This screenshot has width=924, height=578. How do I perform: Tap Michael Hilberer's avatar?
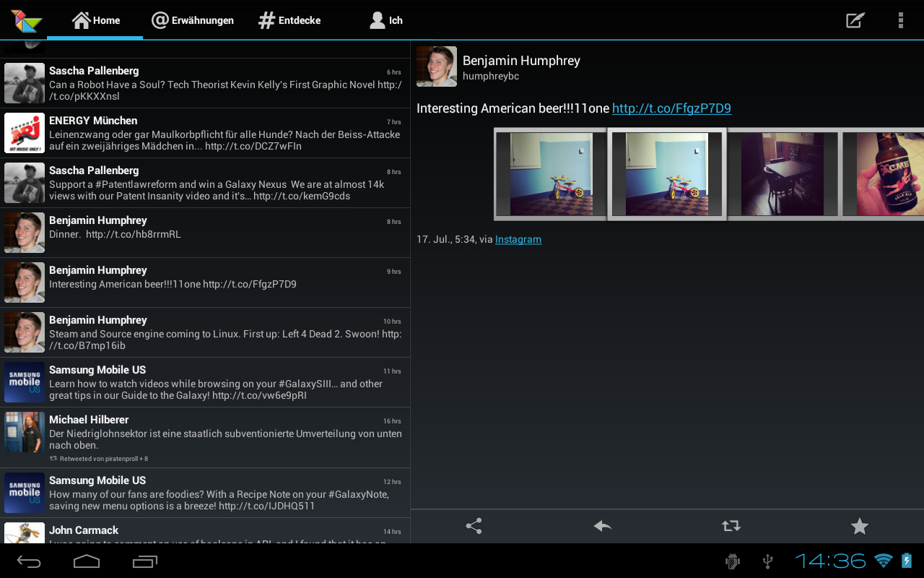point(25,432)
